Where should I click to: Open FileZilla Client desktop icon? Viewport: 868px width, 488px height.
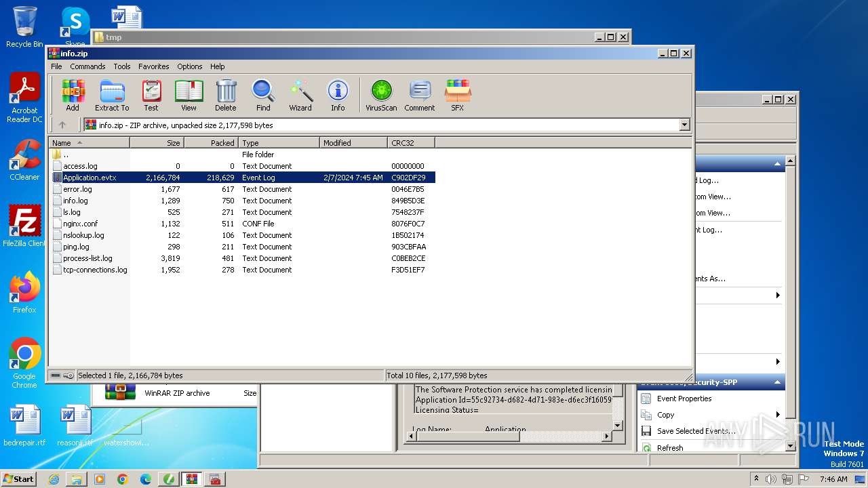(x=24, y=226)
